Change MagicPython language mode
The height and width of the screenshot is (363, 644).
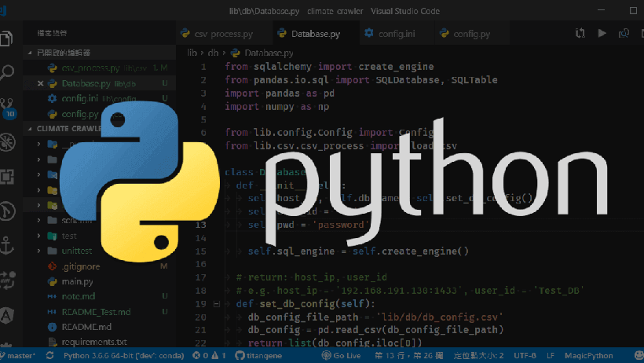pos(588,356)
